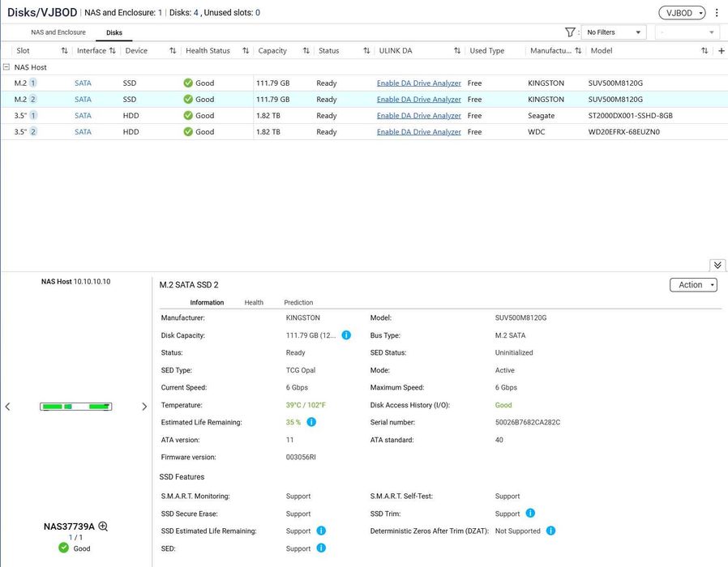Click the info icon next to SSD Trim

(530, 514)
